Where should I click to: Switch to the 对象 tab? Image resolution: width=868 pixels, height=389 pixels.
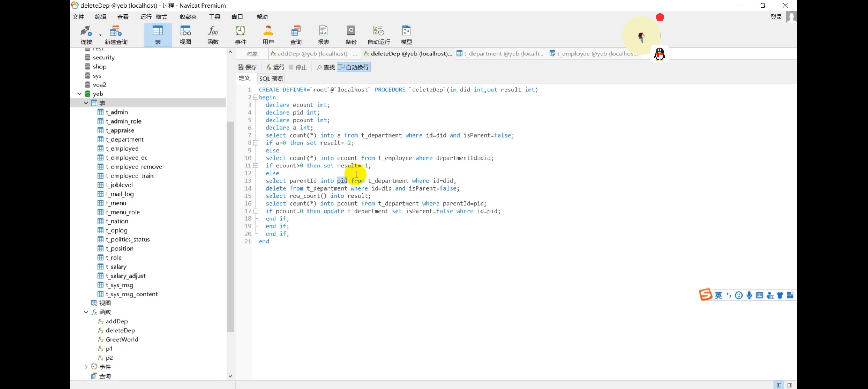252,54
